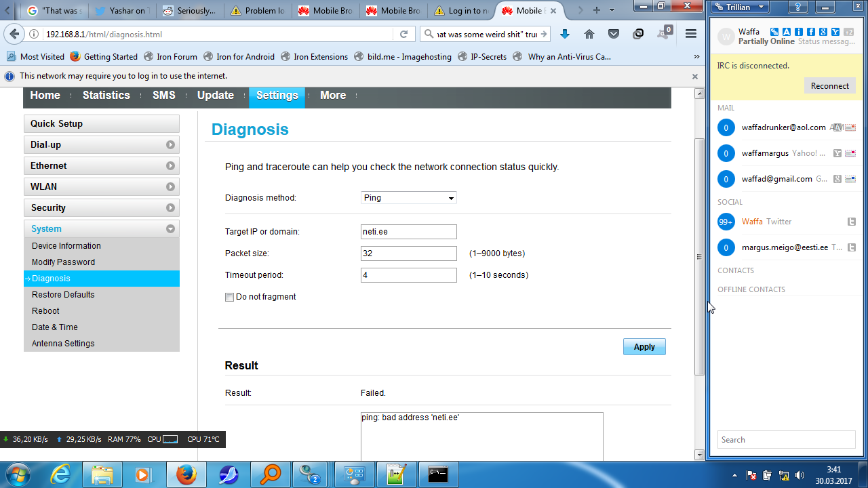The image size is (868, 488).
Task: Launch Internet Explorer from taskbar
Action: tap(60, 474)
